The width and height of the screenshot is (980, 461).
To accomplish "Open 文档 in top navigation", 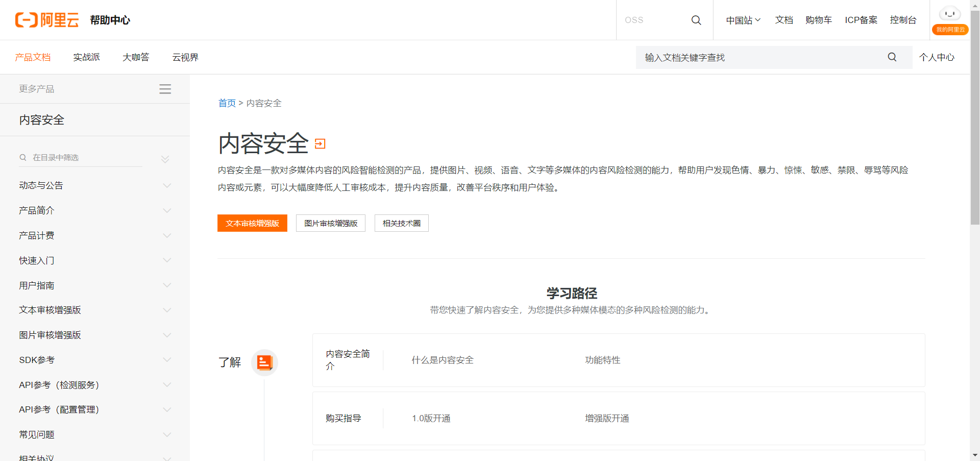I will [784, 20].
